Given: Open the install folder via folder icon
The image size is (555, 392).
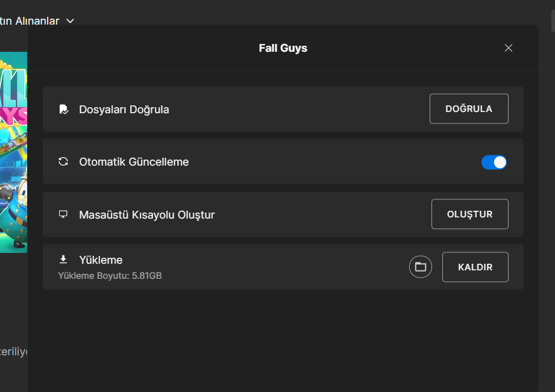Looking at the screenshot, I should [x=421, y=267].
